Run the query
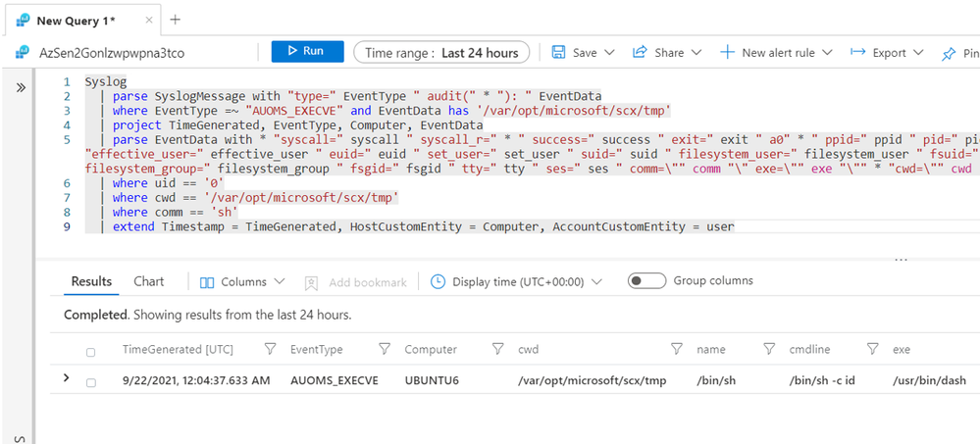This screenshot has height=444, width=980. click(x=307, y=52)
